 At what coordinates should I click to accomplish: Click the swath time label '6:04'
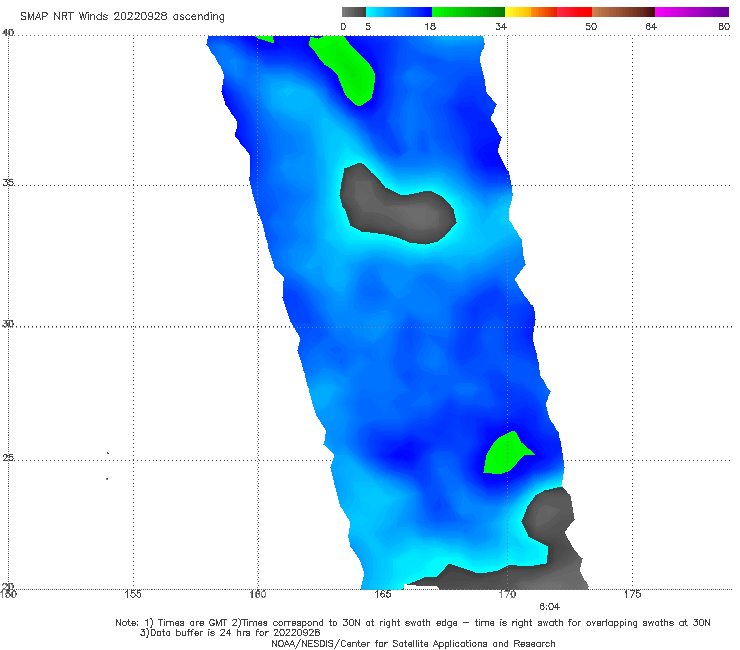[549, 607]
